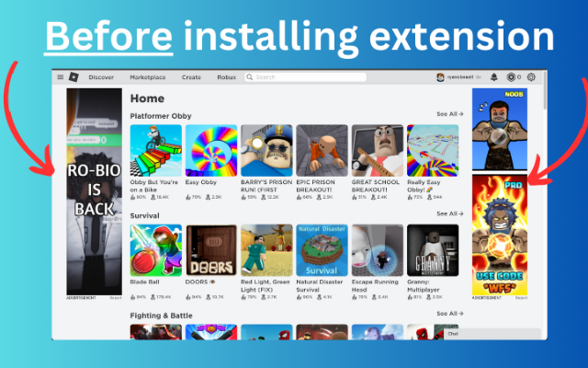Click the page vertical scrollbar

coord(545,90)
